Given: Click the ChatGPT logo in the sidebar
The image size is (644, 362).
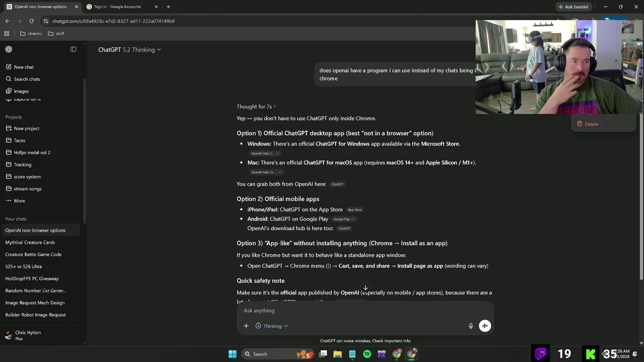Looking at the screenshot, I should point(9,49).
